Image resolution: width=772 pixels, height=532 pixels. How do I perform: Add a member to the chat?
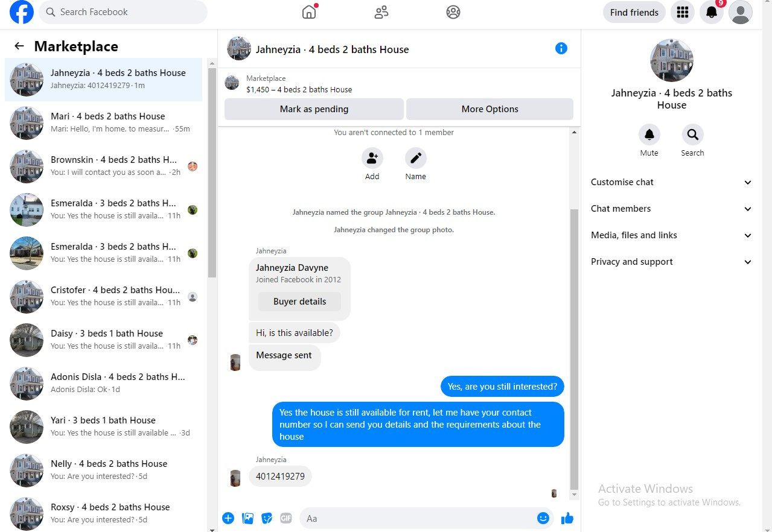click(372, 159)
